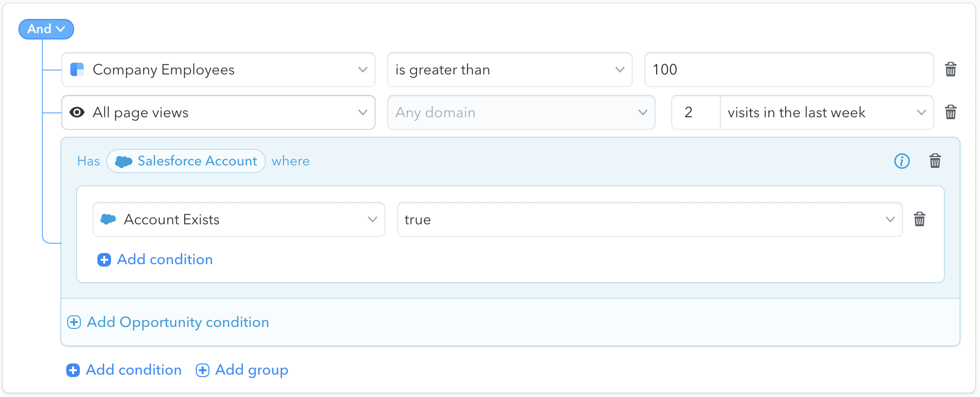The image size is (980, 397).
Task: Open the Salesforce Account info icon
Action: pyautogui.click(x=902, y=161)
